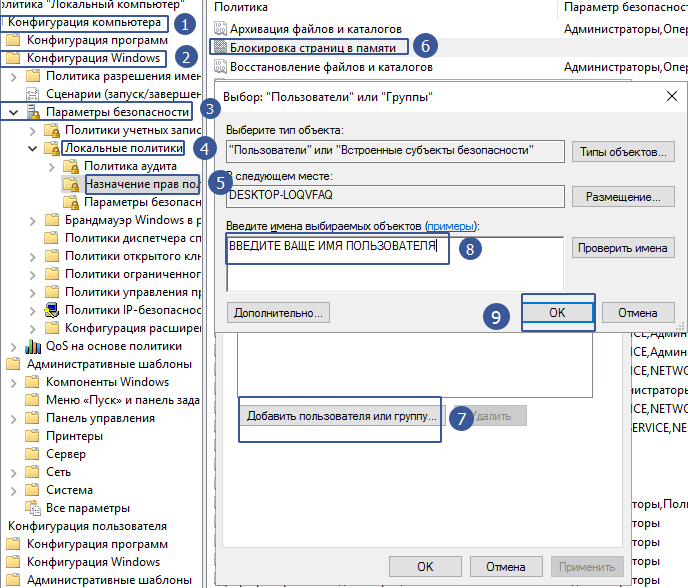This screenshot has width=688, height=588.
Task: Click the IP security policy icon
Action: [x=52, y=310]
